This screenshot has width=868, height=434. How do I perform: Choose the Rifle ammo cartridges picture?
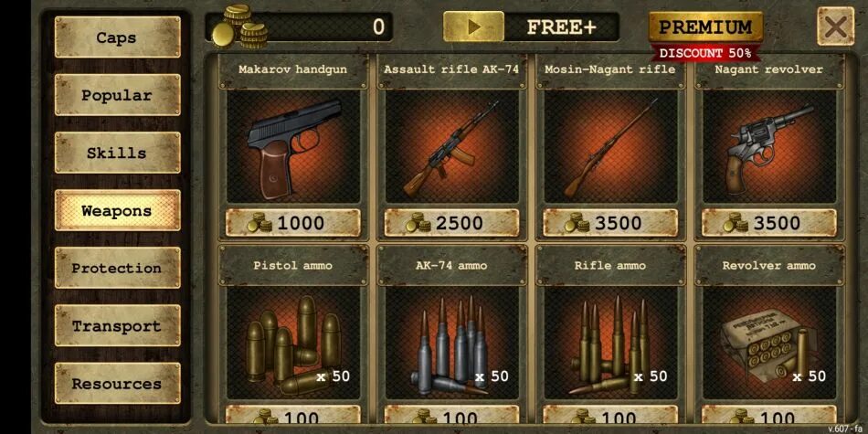[610, 344]
